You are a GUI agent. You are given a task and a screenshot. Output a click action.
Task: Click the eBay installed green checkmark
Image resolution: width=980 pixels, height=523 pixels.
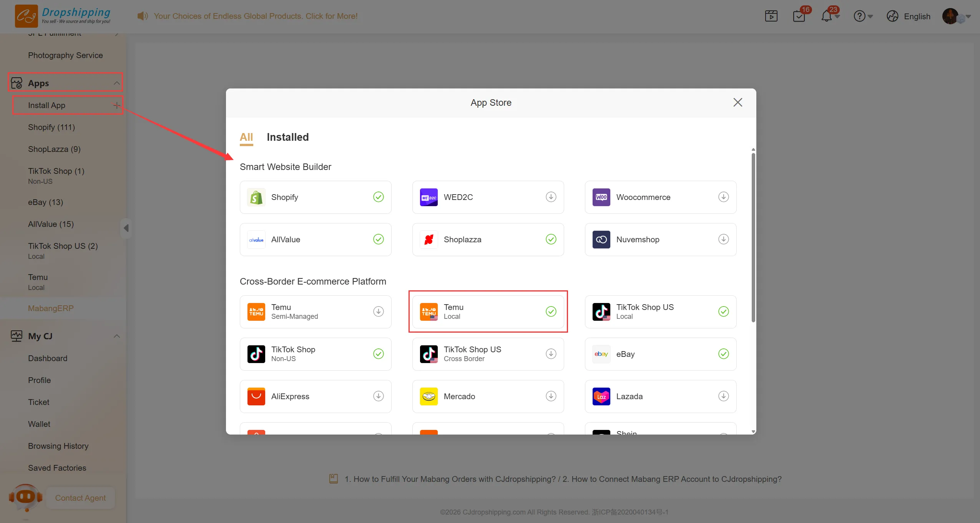723,354
